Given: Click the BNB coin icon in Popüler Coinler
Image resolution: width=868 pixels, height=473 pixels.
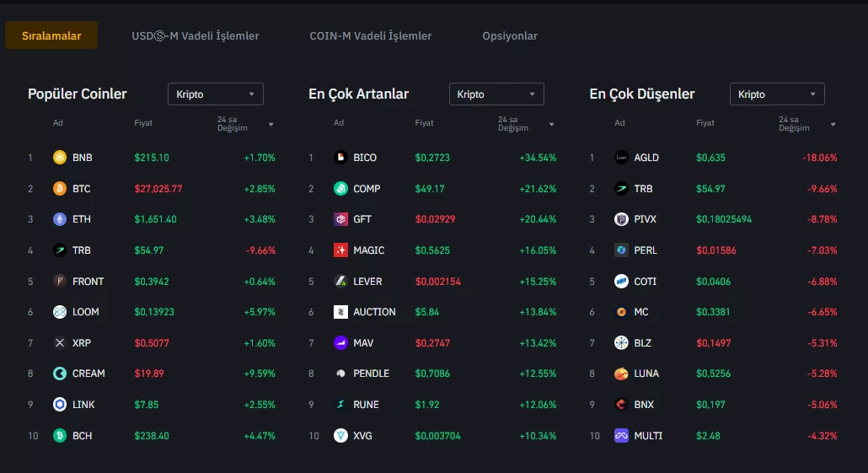Looking at the screenshot, I should [x=60, y=158].
